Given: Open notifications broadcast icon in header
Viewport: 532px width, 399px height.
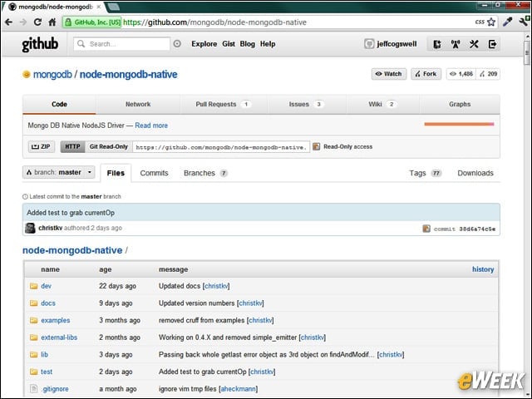Looking at the screenshot, I should pos(456,44).
